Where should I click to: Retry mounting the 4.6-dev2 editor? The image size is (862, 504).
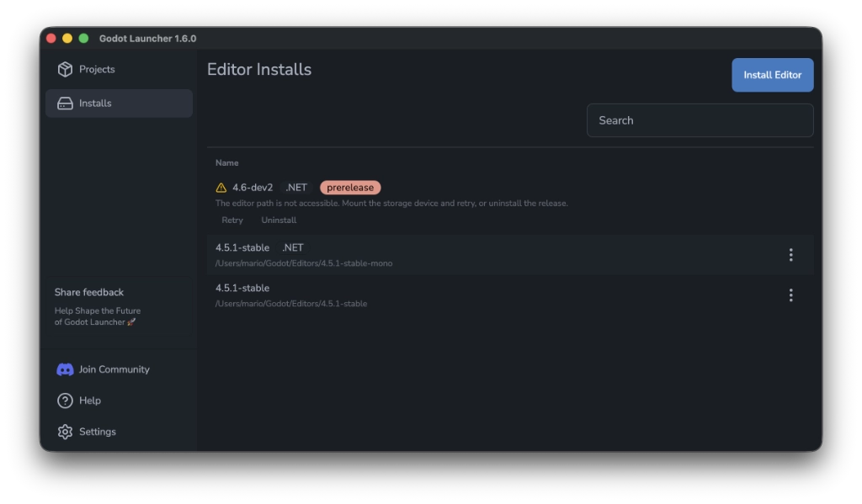tap(231, 220)
